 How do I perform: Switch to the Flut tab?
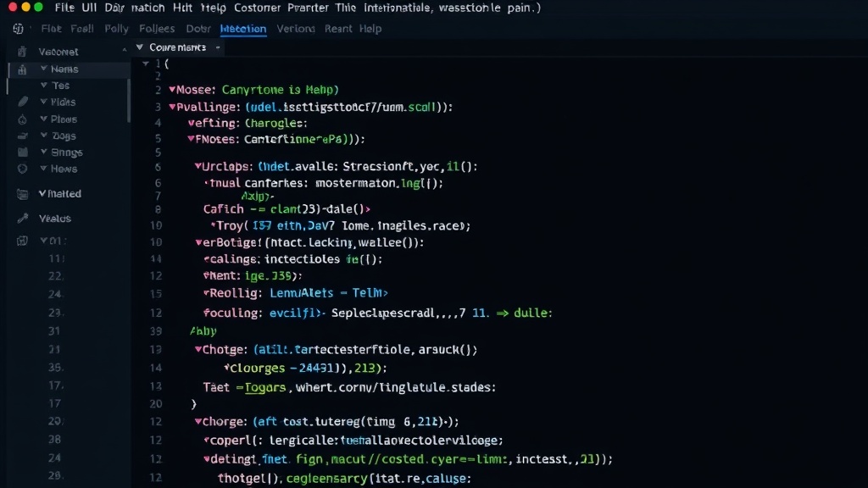[51, 29]
